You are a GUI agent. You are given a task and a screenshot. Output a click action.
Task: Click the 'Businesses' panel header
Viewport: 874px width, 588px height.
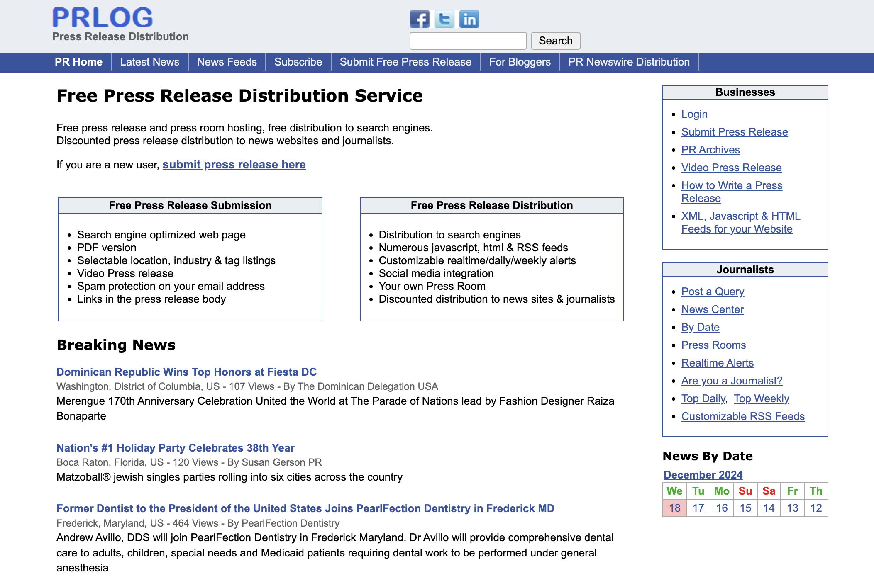point(745,92)
